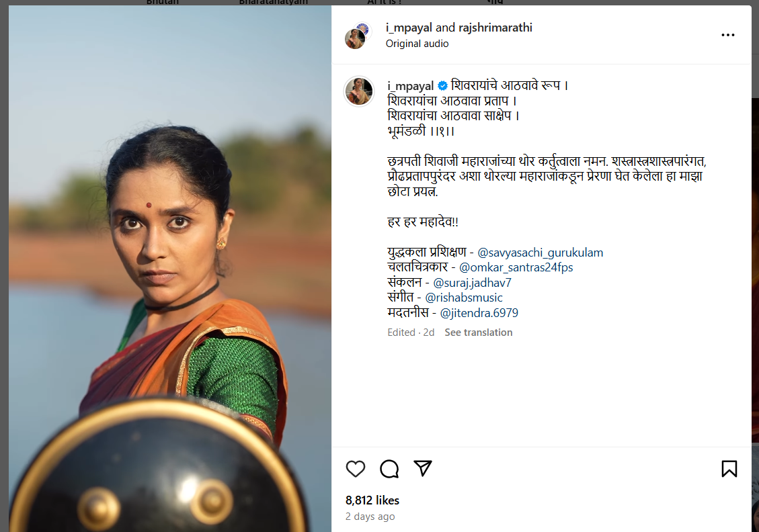Visit the @suraj.jadhav7 profile link

click(471, 283)
